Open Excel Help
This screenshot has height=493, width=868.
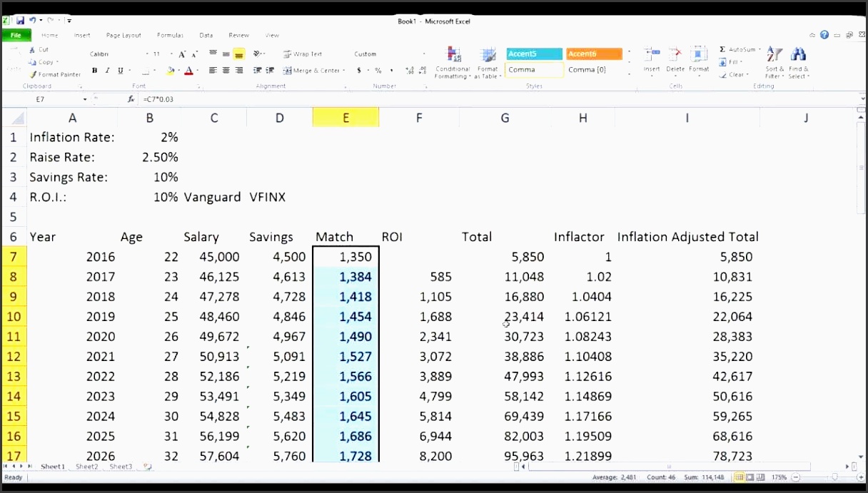(x=824, y=35)
